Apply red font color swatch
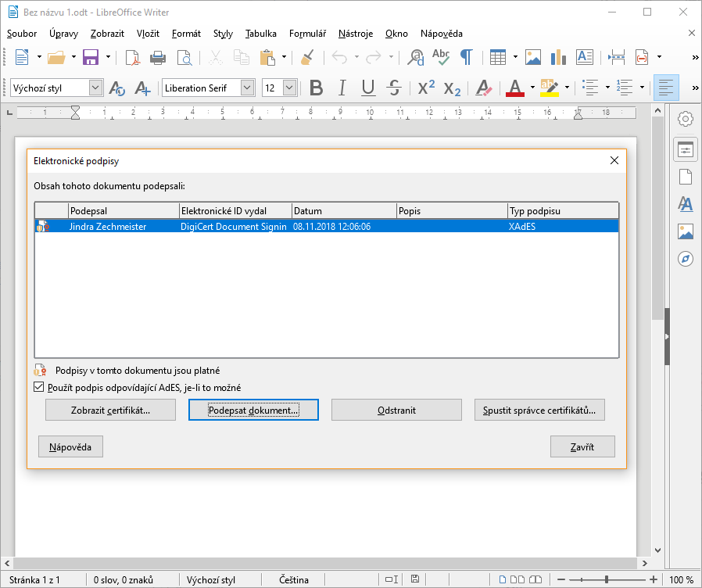 pyautogui.click(x=515, y=88)
